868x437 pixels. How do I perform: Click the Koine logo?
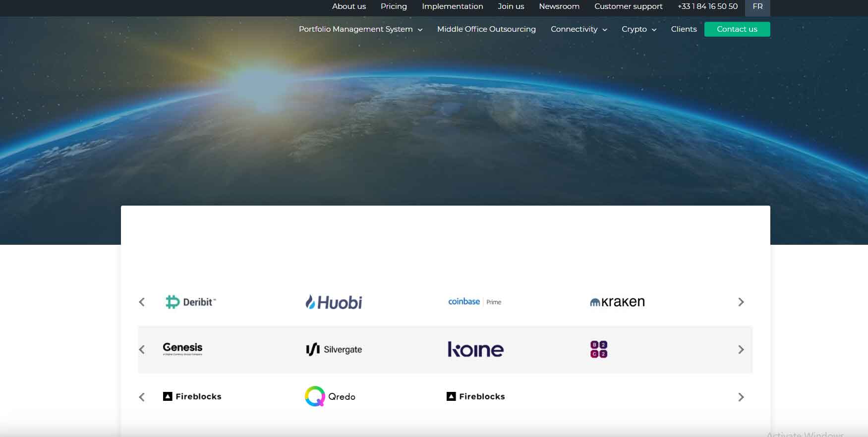[x=475, y=349]
